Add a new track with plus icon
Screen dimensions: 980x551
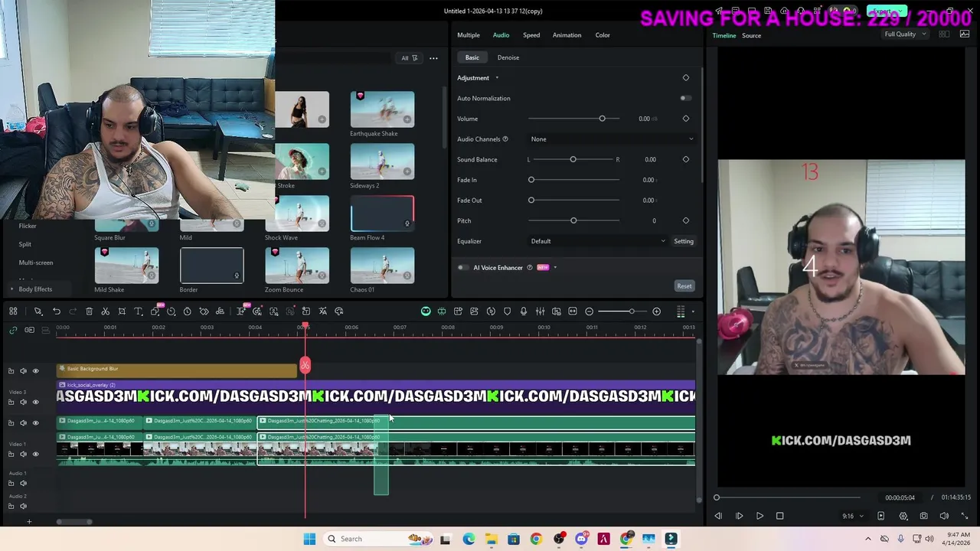tap(29, 522)
